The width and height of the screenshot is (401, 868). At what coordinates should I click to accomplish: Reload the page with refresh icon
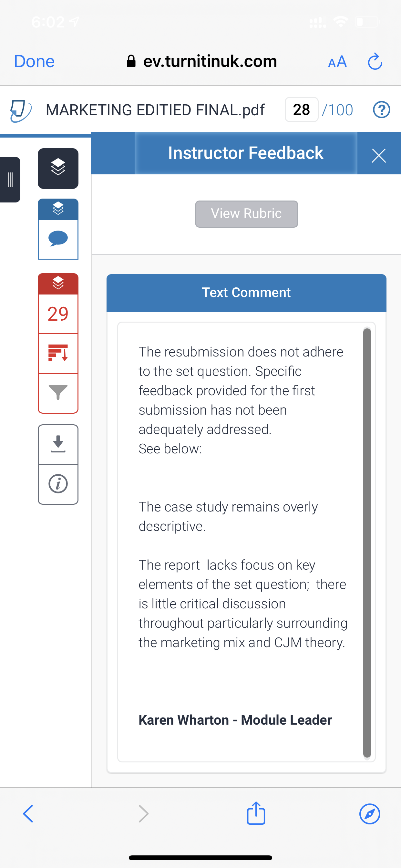(x=375, y=61)
